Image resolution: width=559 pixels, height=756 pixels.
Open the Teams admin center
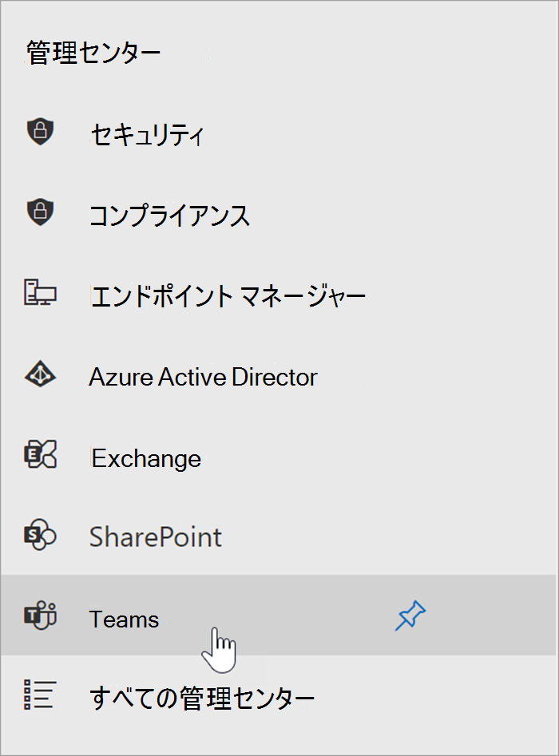tap(279, 615)
